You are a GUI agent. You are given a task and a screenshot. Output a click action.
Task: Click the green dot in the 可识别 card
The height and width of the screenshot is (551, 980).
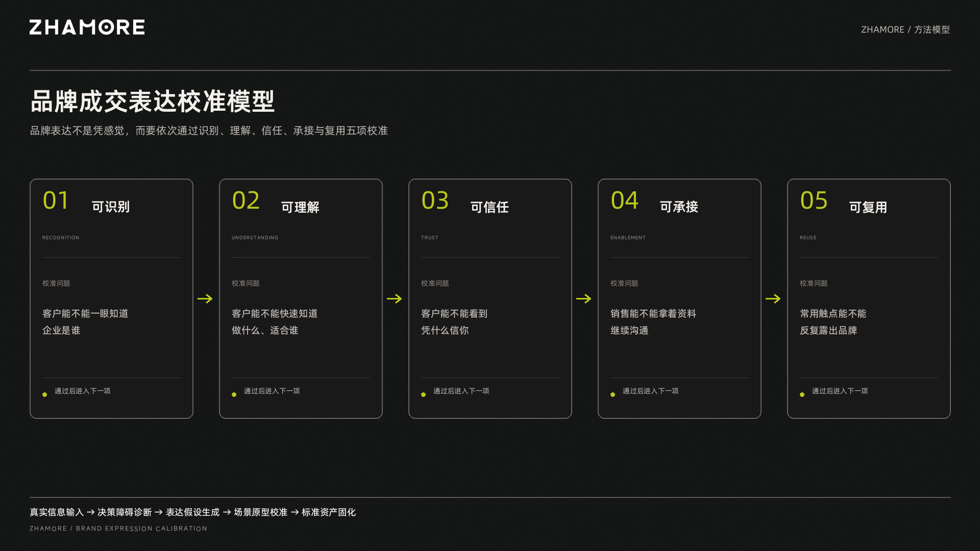pos(45,394)
